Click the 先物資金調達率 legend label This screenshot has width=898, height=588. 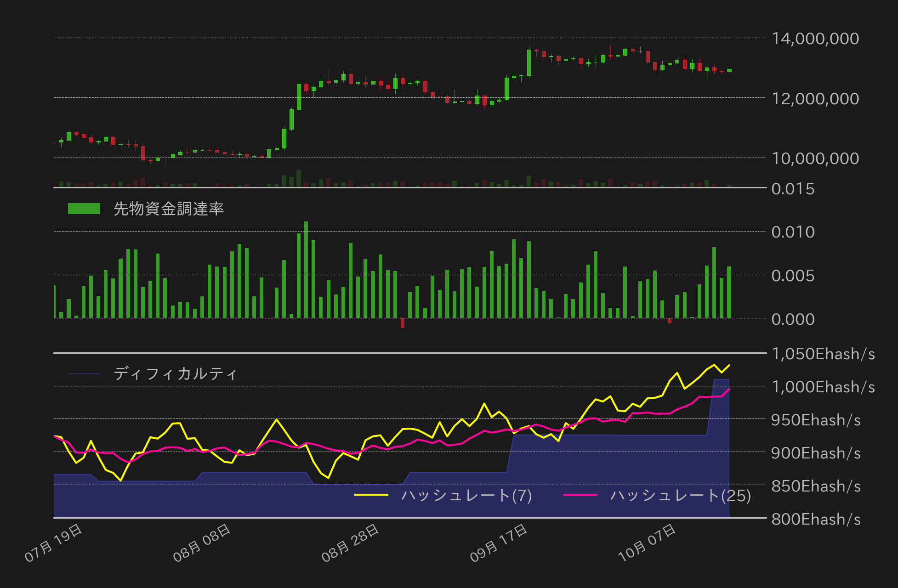pyautogui.click(x=169, y=209)
